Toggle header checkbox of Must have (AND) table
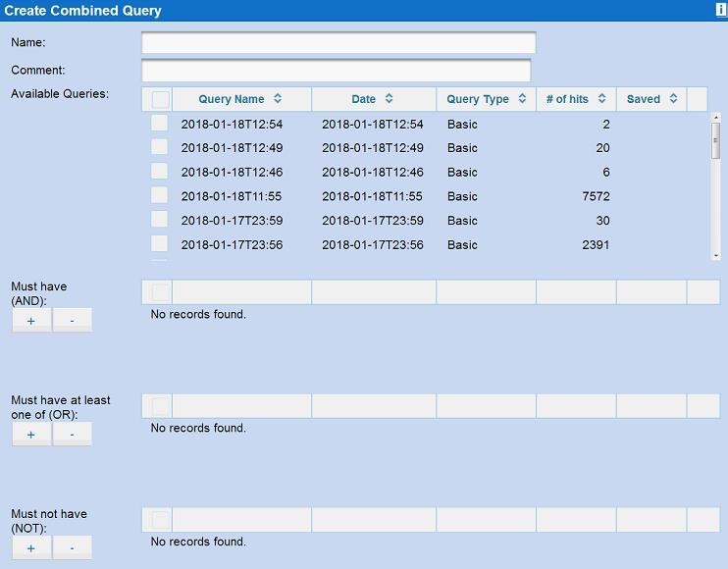728x569 pixels. (x=160, y=292)
